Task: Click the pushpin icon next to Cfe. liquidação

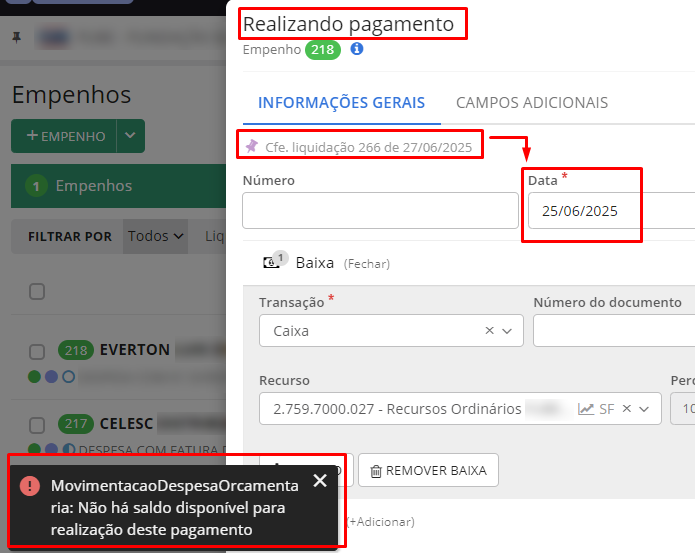Action: [x=252, y=146]
